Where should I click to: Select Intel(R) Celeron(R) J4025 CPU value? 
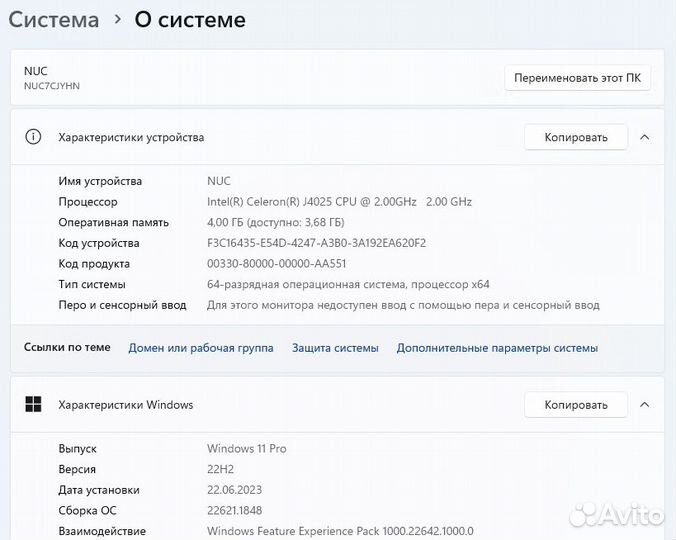click(339, 202)
